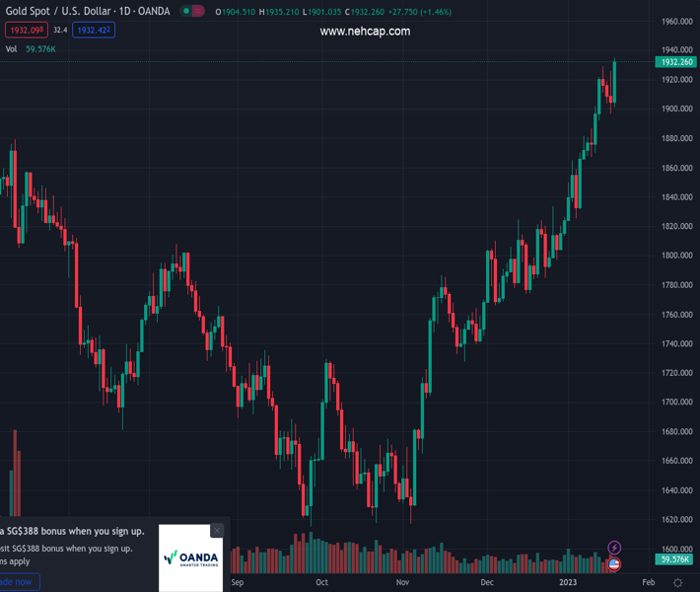Click the SG$388 bonus ad headline
The image size is (700, 592).
pyautogui.click(x=74, y=531)
